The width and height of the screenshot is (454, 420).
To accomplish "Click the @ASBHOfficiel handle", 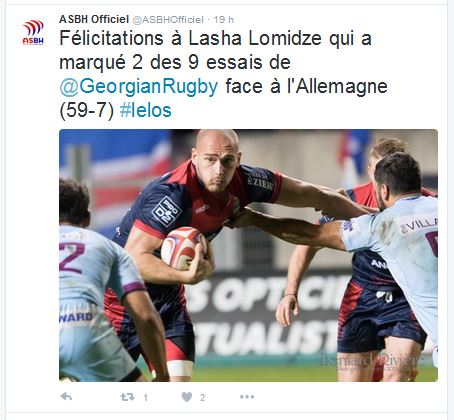I will coord(168,20).
